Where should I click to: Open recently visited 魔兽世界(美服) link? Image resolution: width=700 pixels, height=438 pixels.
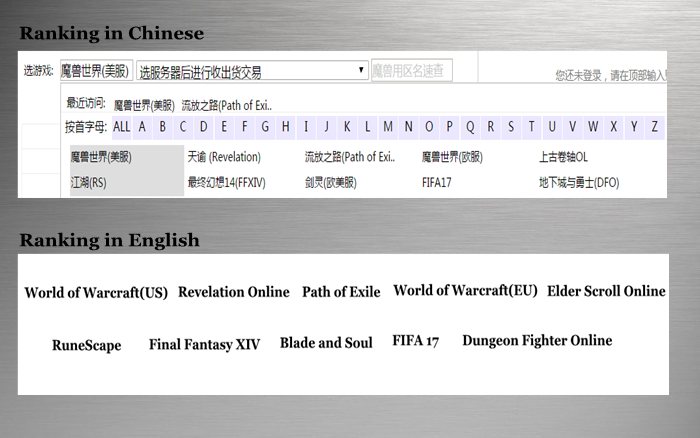point(144,105)
